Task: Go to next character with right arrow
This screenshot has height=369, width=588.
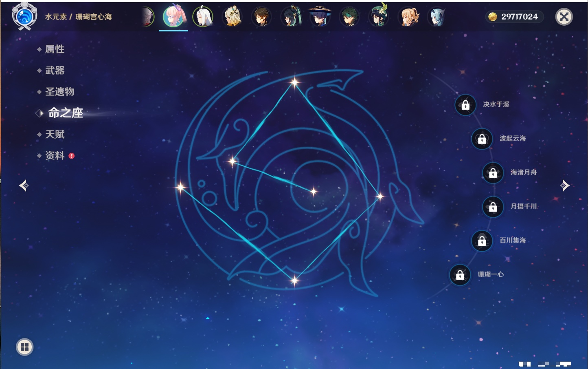Action: click(564, 186)
